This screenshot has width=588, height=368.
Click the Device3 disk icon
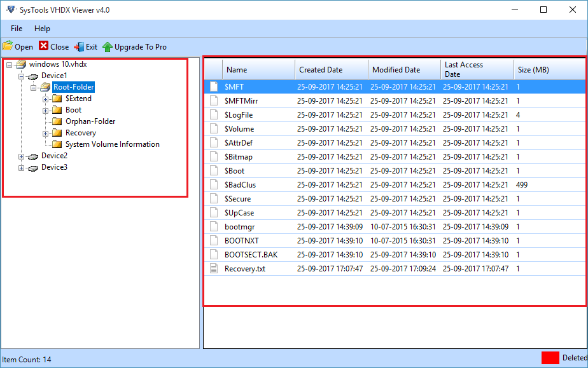pos(33,168)
